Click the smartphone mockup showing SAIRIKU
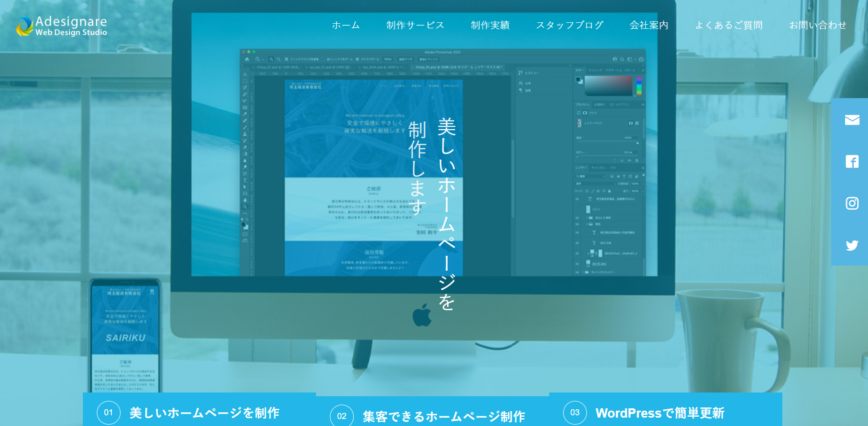This screenshot has height=426, width=868. coord(125,335)
